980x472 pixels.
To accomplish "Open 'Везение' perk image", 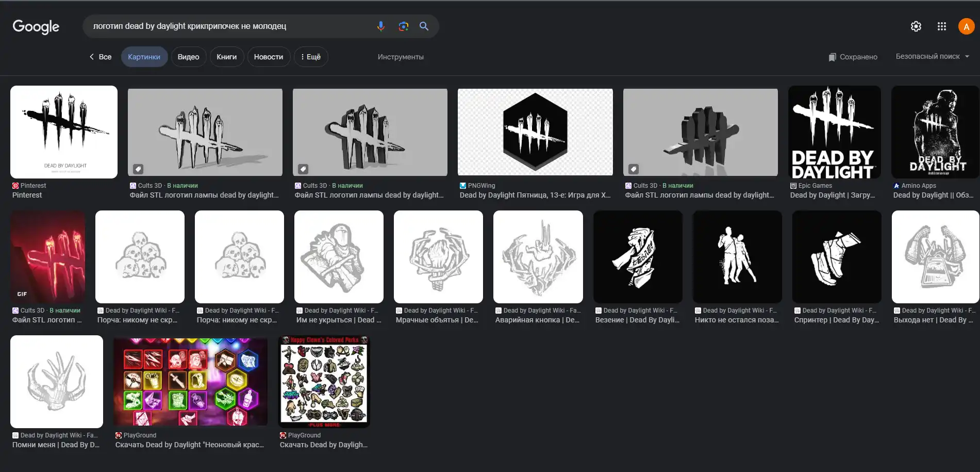I will pos(638,257).
